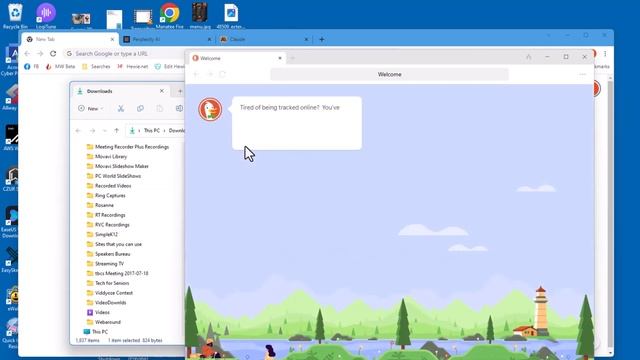The height and width of the screenshot is (360, 640).
Task: Reload the page in Chrome
Action: click(53, 53)
